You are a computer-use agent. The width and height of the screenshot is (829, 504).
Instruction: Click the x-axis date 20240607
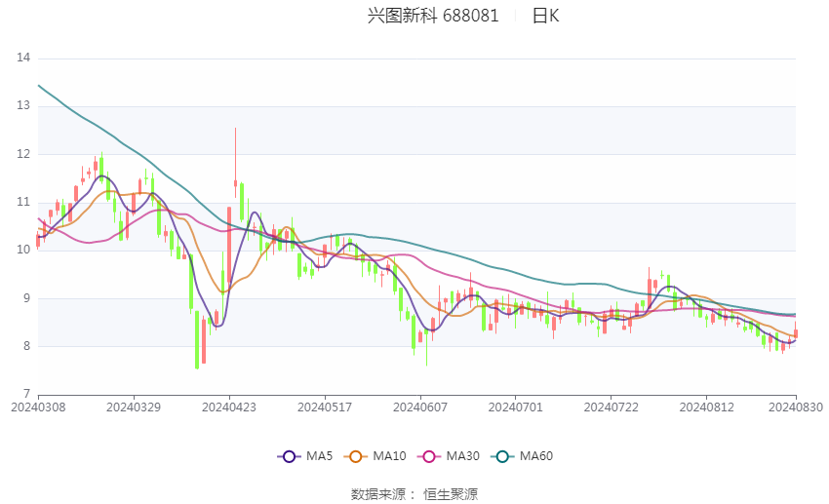pos(420,407)
